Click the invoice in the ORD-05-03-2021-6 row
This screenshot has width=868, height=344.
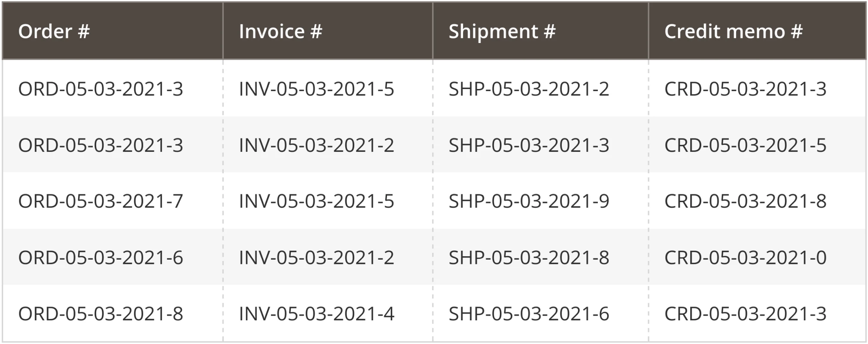[316, 258]
